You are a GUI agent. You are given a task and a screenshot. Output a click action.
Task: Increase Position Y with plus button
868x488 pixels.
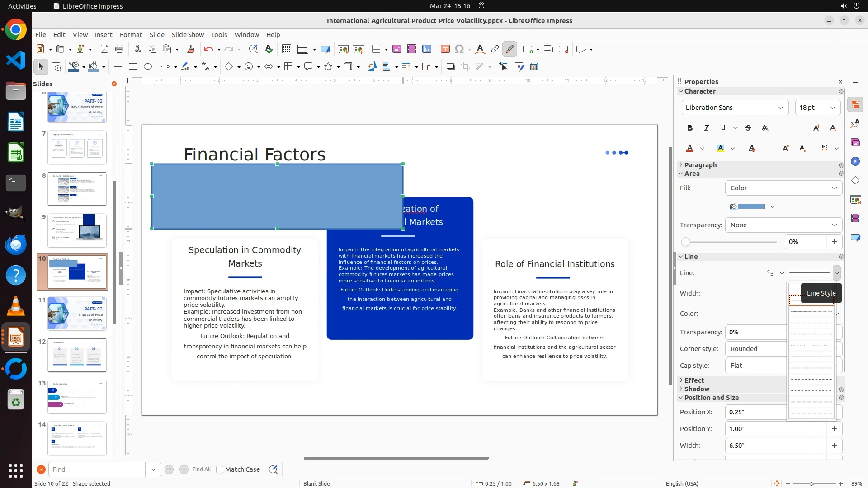834,429
